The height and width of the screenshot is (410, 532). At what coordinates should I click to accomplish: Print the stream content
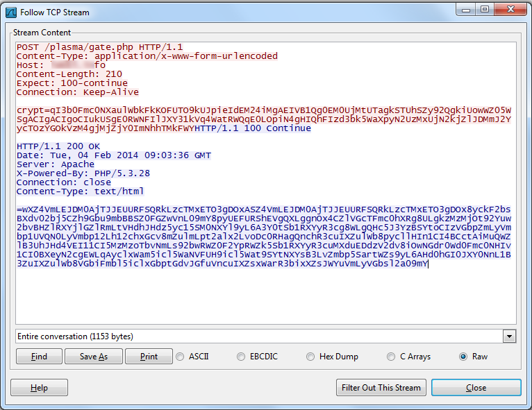pyautogui.click(x=149, y=357)
